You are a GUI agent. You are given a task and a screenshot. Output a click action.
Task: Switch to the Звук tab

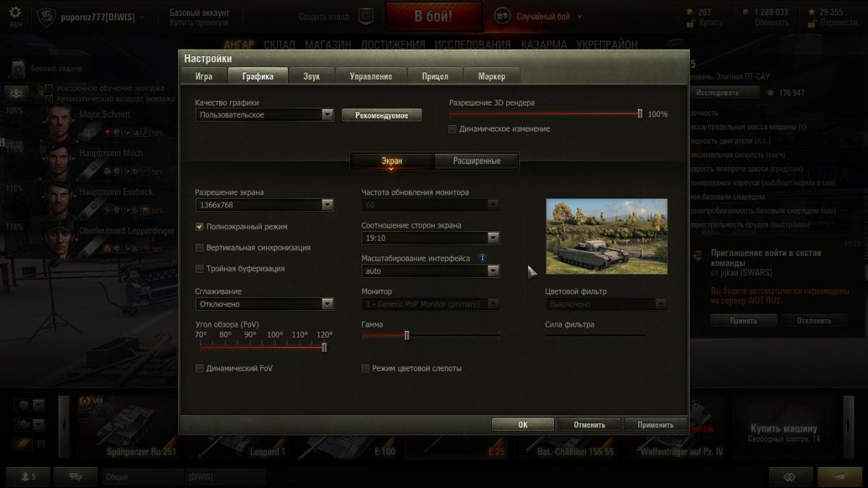(312, 76)
